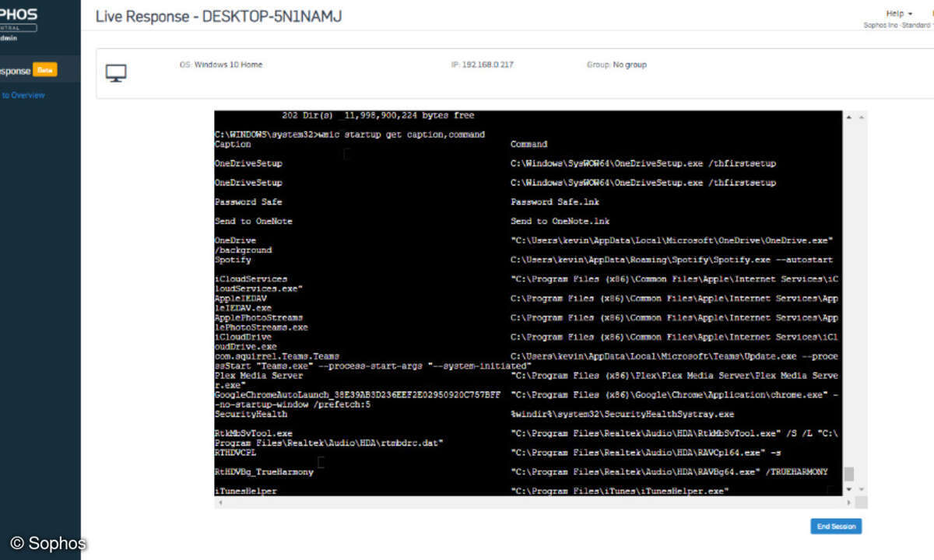
Task: Click the "RtHDVBg_TrueHarmony" caption entry
Action: 265,472
